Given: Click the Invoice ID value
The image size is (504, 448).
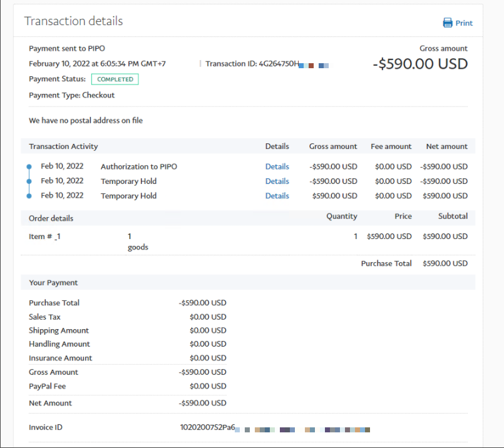Looking at the screenshot, I should [207, 428].
